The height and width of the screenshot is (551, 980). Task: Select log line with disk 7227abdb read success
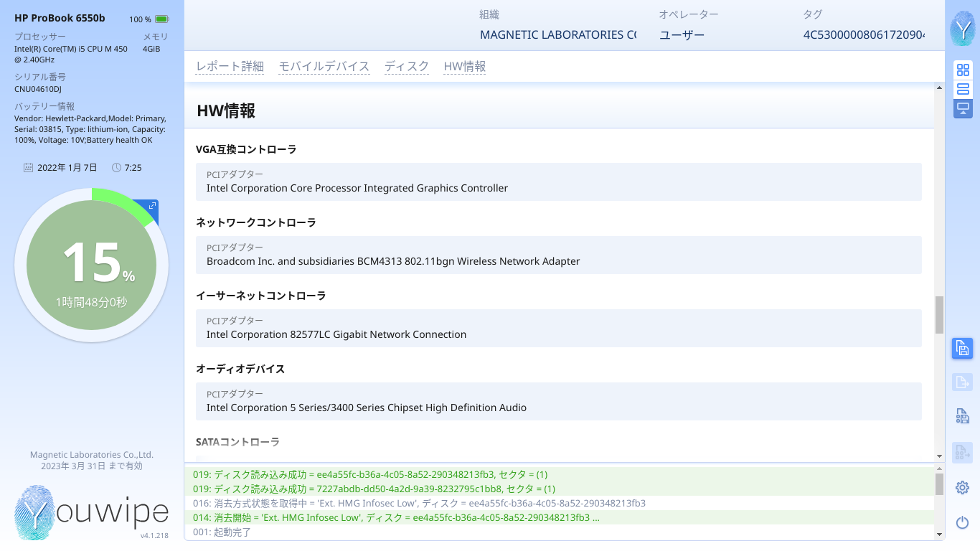coord(560,489)
